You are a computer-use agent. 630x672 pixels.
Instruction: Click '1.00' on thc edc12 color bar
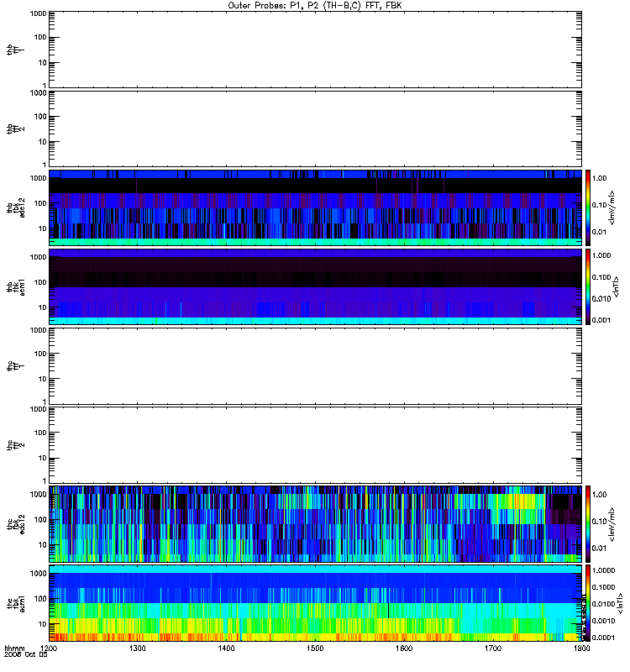(600, 495)
